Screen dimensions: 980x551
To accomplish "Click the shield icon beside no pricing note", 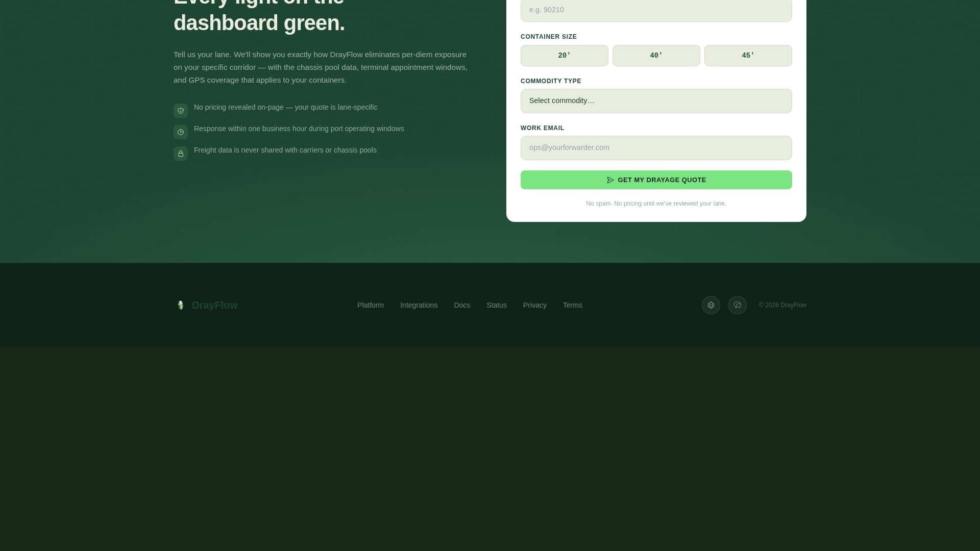I will tap(181, 111).
